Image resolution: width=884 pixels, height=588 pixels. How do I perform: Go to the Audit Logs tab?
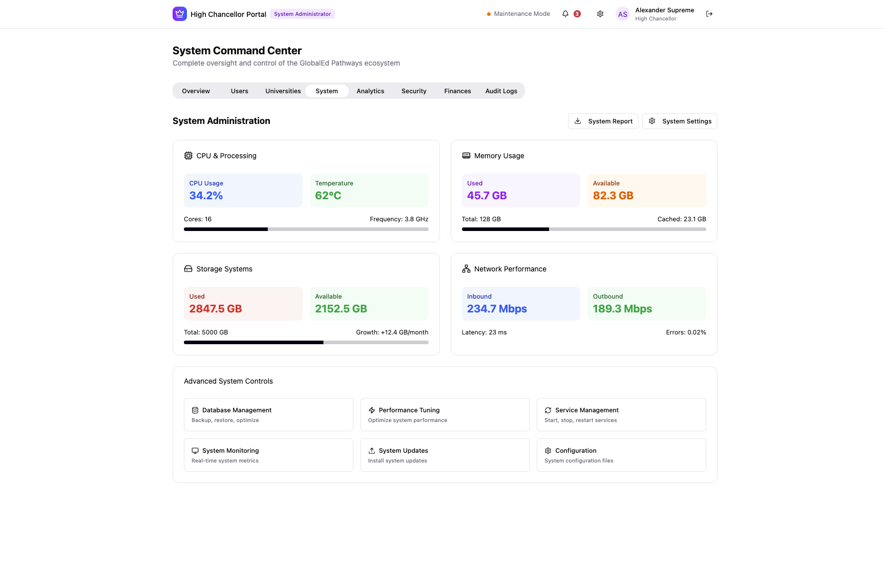click(x=501, y=91)
